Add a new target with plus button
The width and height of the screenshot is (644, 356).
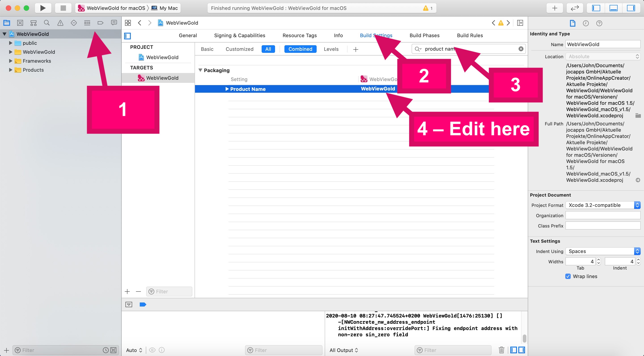coord(127,292)
